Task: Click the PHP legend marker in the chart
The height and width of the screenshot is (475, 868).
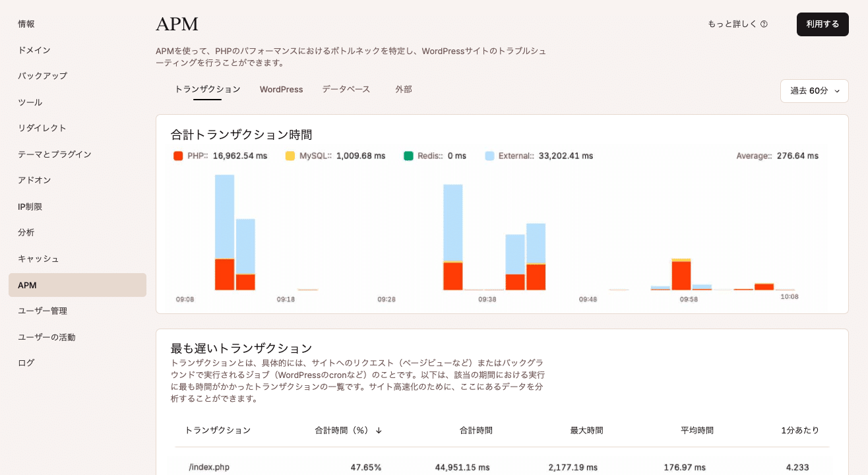Action: pos(177,156)
